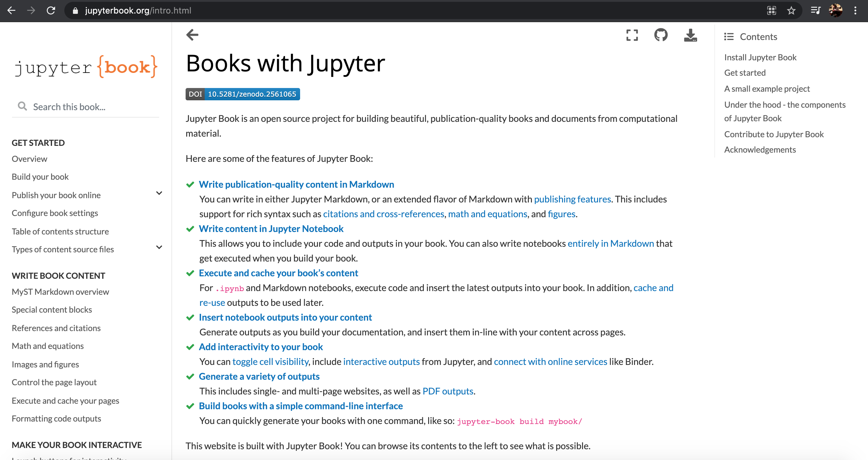Follow the PDF outputs link
The height and width of the screenshot is (460, 868).
448,391
